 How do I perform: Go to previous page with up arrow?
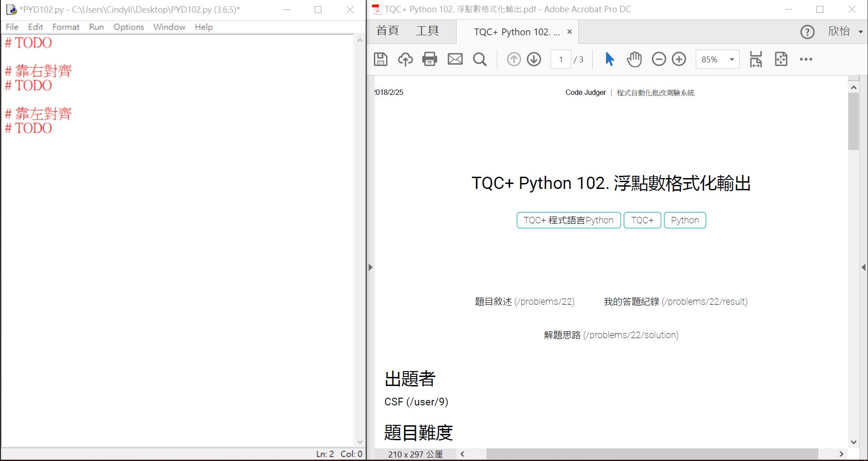point(514,59)
